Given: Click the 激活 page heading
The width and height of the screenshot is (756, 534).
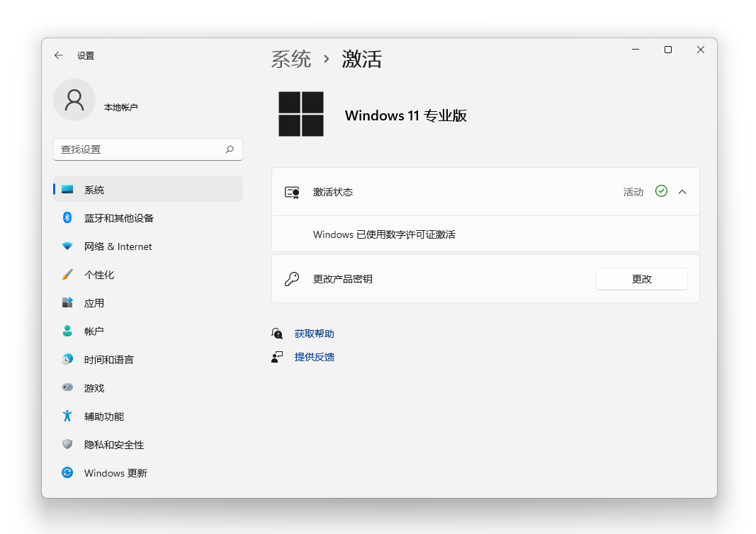Looking at the screenshot, I should click(x=362, y=59).
